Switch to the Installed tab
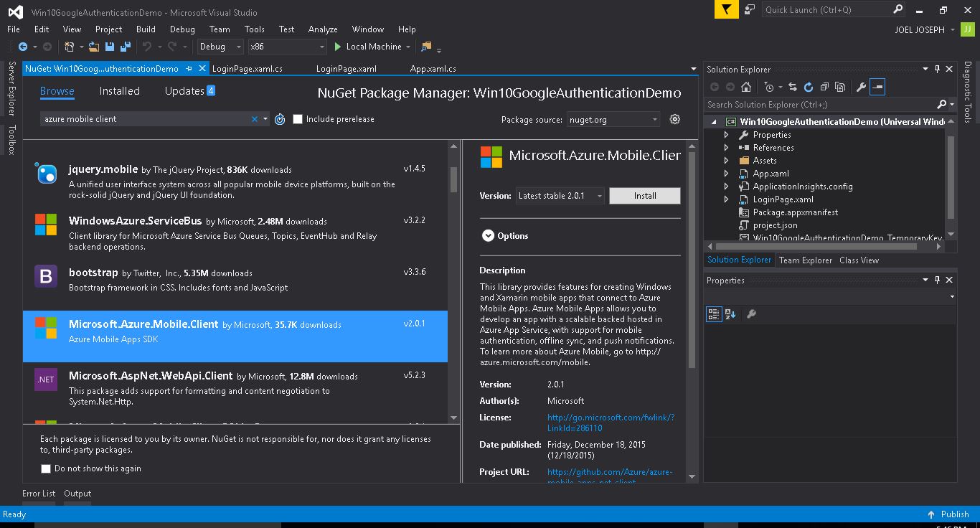 click(119, 91)
